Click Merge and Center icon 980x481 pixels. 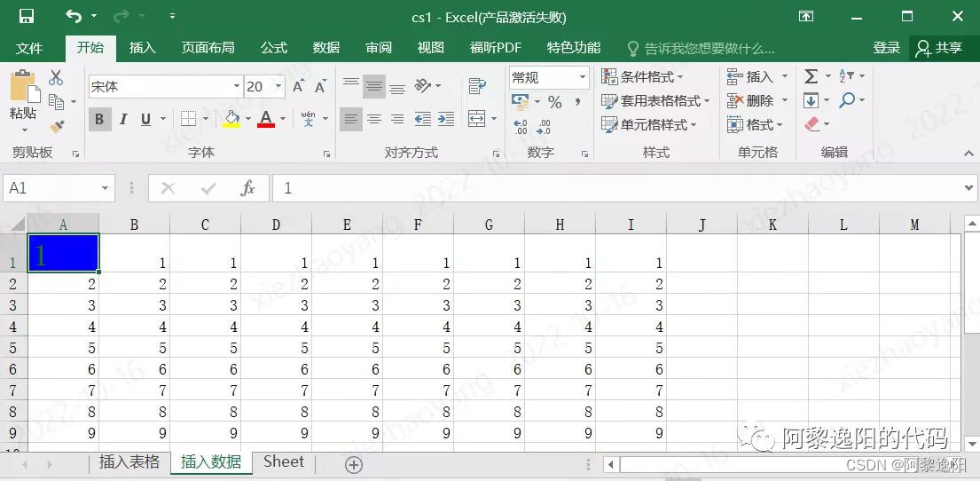477,119
